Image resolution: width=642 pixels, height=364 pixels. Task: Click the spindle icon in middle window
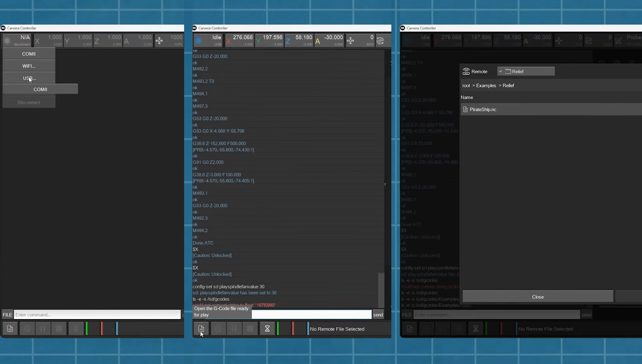[x=380, y=41]
